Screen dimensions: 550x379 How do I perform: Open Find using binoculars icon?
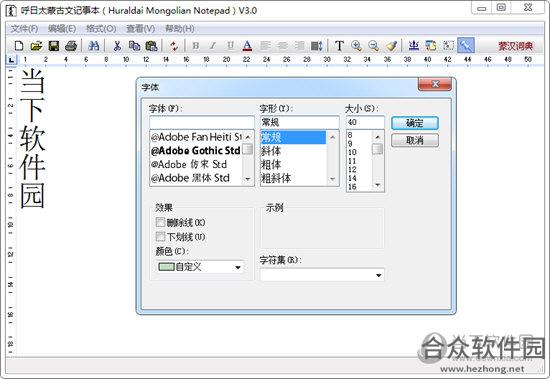pos(94,46)
